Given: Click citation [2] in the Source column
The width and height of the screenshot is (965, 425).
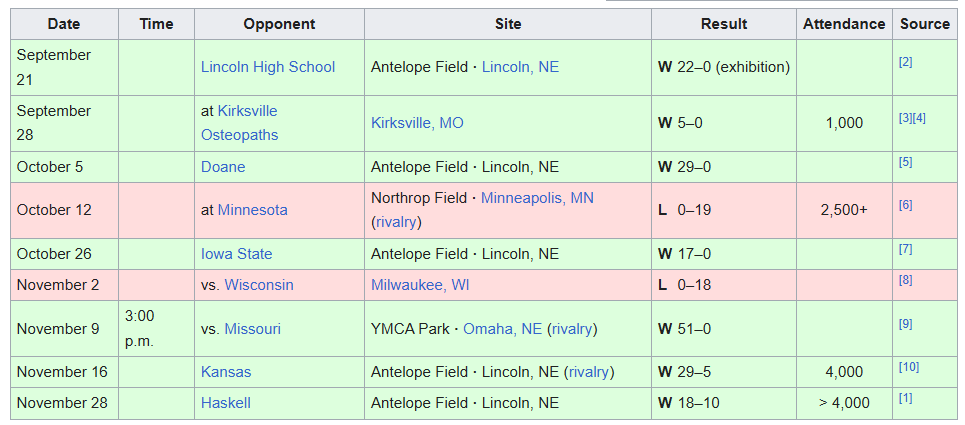Looking at the screenshot, I should pos(905,62).
